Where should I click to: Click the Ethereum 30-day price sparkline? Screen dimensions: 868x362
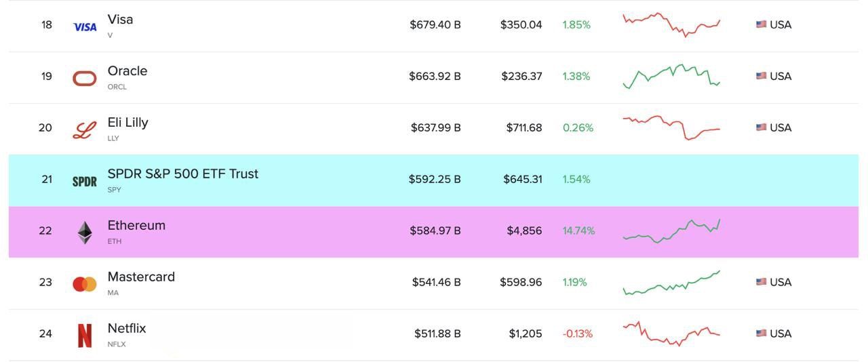point(671,230)
